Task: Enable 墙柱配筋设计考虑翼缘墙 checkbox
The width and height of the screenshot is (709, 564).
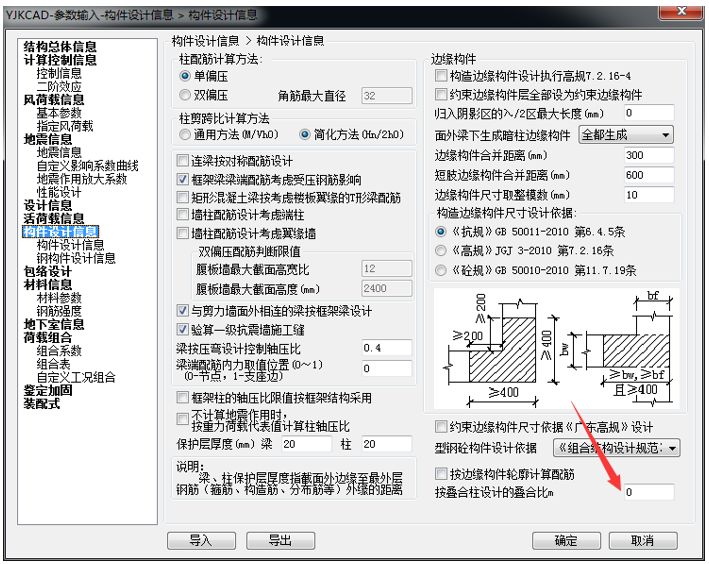Action: pos(182,233)
